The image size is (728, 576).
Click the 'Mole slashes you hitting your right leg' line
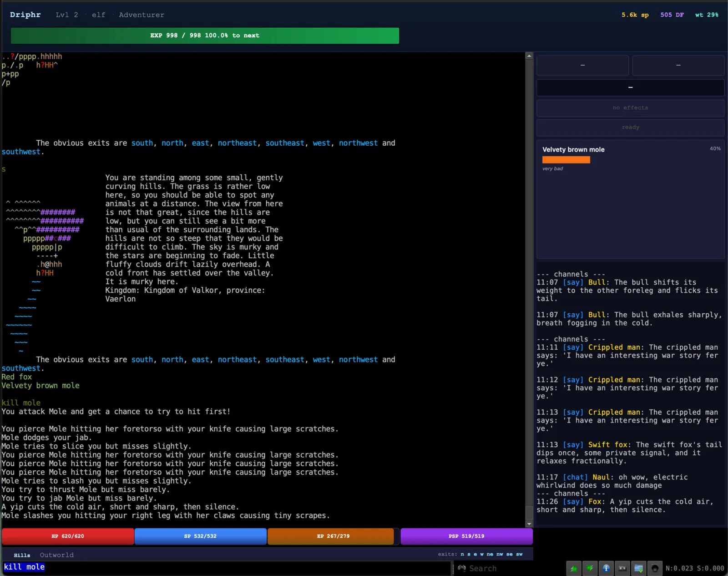(x=166, y=515)
